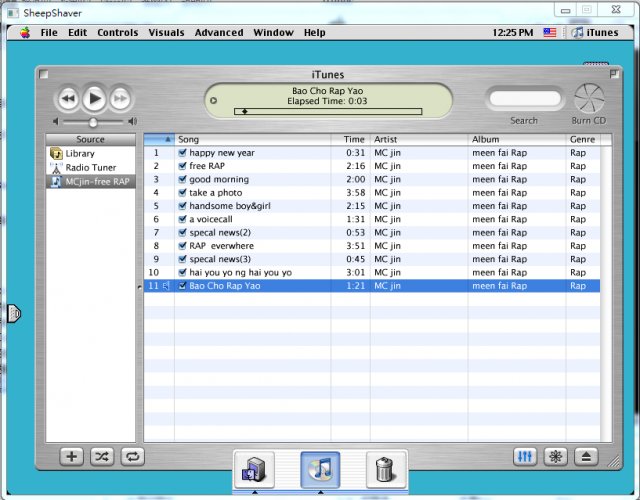The height and width of the screenshot is (500, 640).
Task: Open the File menu
Action: (x=49, y=33)
